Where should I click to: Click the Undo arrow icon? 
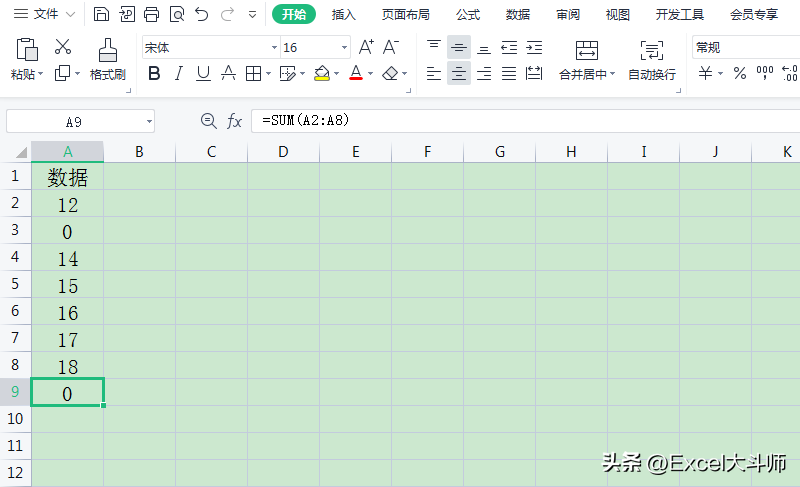click(x=202, y=14)
